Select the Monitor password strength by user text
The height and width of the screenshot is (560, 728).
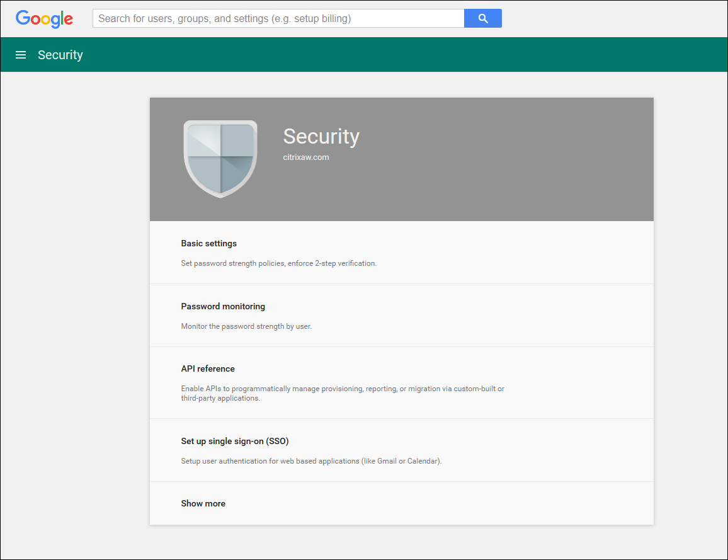point(246,326)
